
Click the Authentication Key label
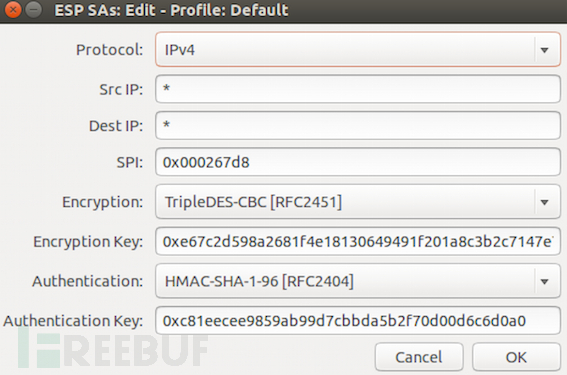(x=73, y=321)
